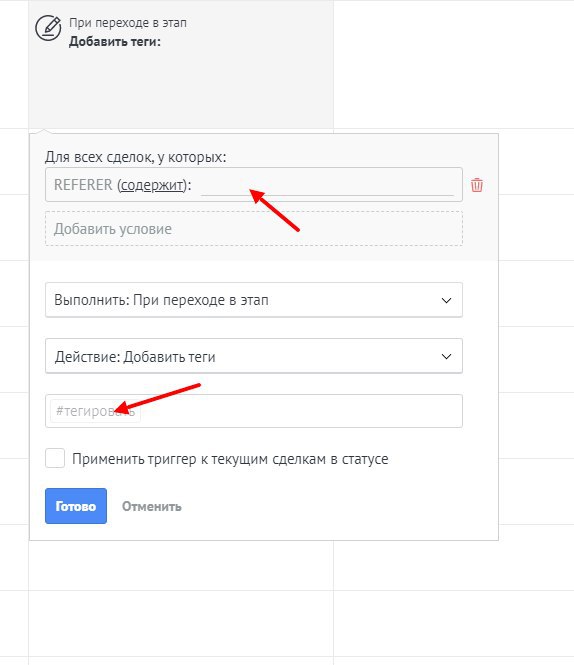Click the REFERER condition value input line

point(327,186)
